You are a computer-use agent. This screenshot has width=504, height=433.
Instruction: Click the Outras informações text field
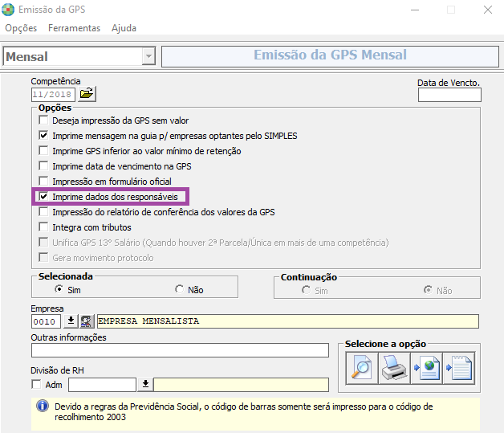pyautogui.click(x=180, y=350)
